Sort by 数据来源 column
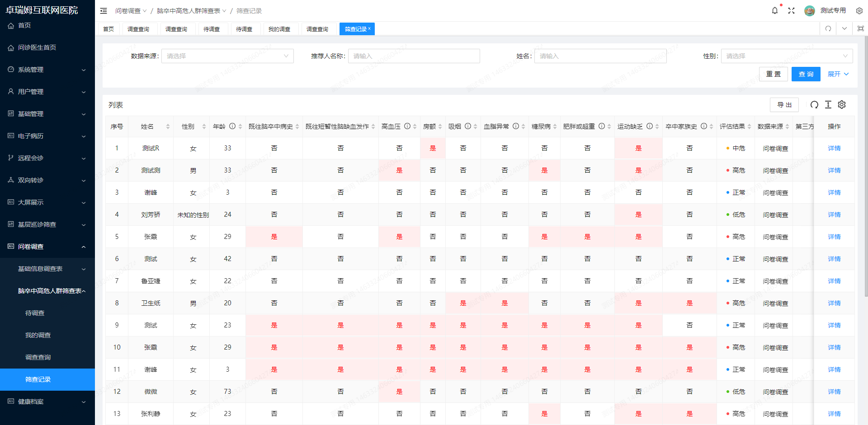The image size is (868, 425). [x=787, y=126]
